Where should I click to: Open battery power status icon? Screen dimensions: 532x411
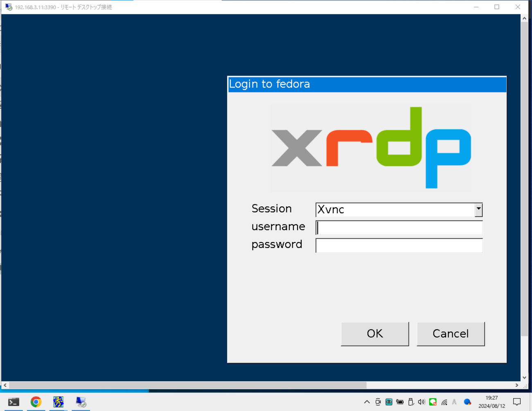[x=400, y=402]
